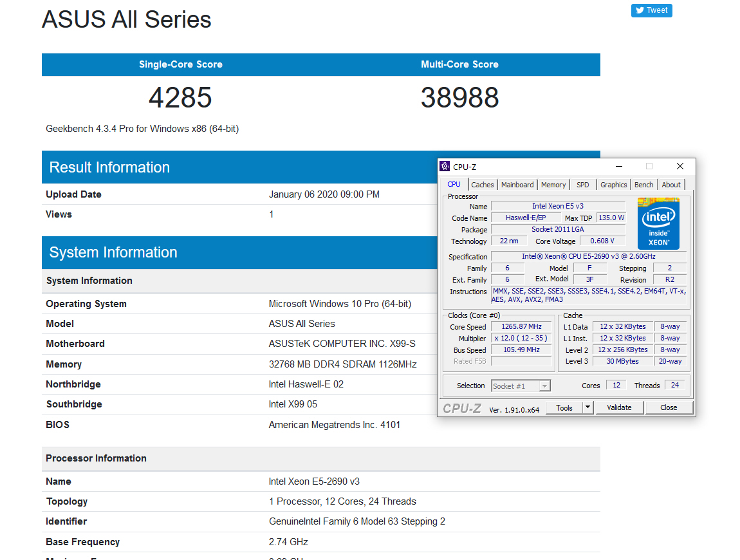Click the Ext. Model value 3F

click(x=589, y=279)
